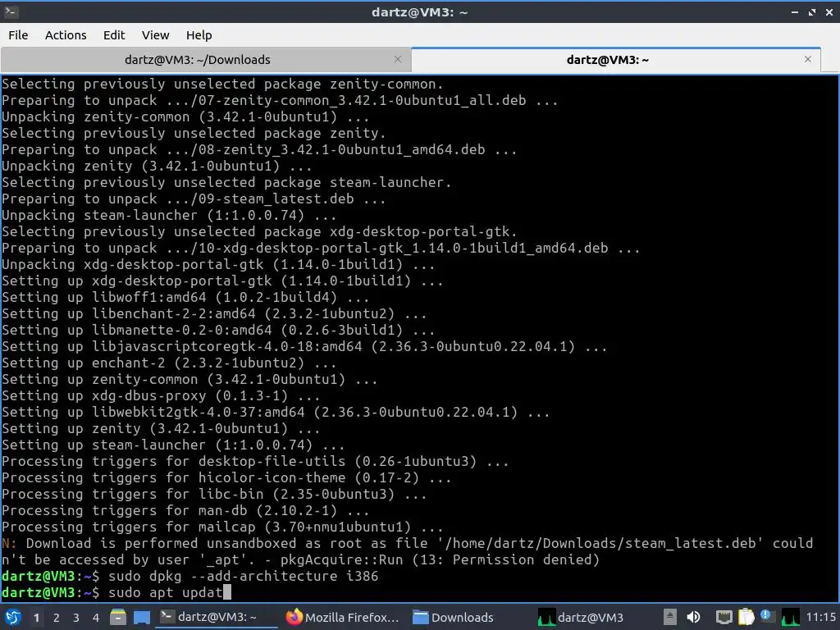Click 'Setting up libmanette-0.2-0:amd64' line
The image size is (840, 630).
218,330
